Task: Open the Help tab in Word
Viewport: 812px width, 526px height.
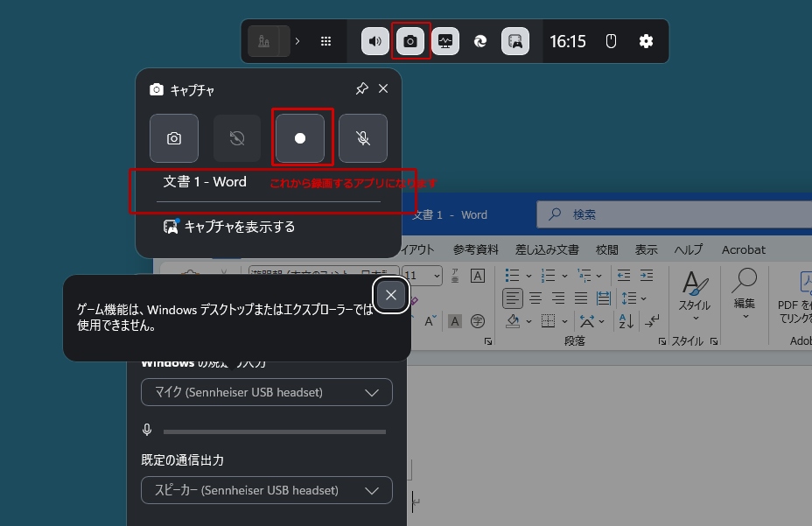Action: click(x=689, y=249)
